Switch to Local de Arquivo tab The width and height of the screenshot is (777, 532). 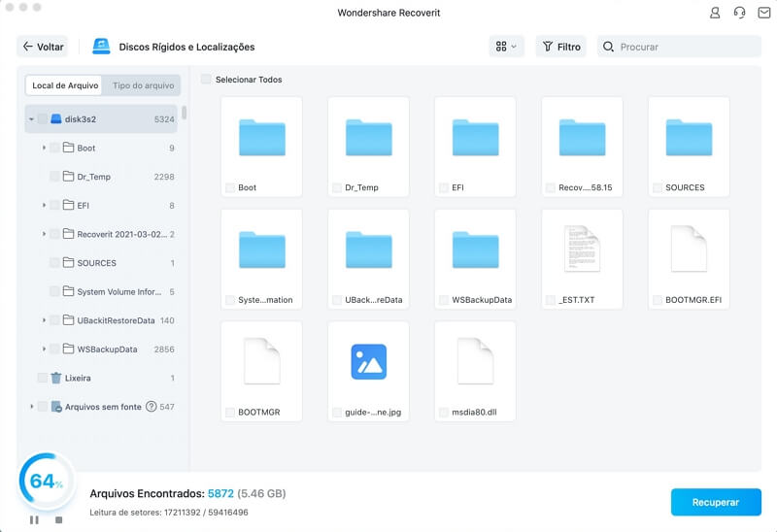[x=64, y=85]
